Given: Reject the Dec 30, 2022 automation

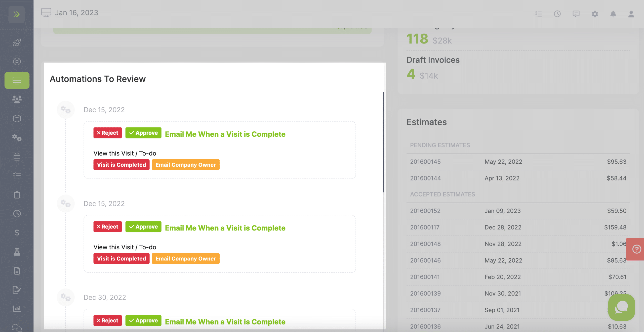Looking at the screenshot, I should coord(107,320).
